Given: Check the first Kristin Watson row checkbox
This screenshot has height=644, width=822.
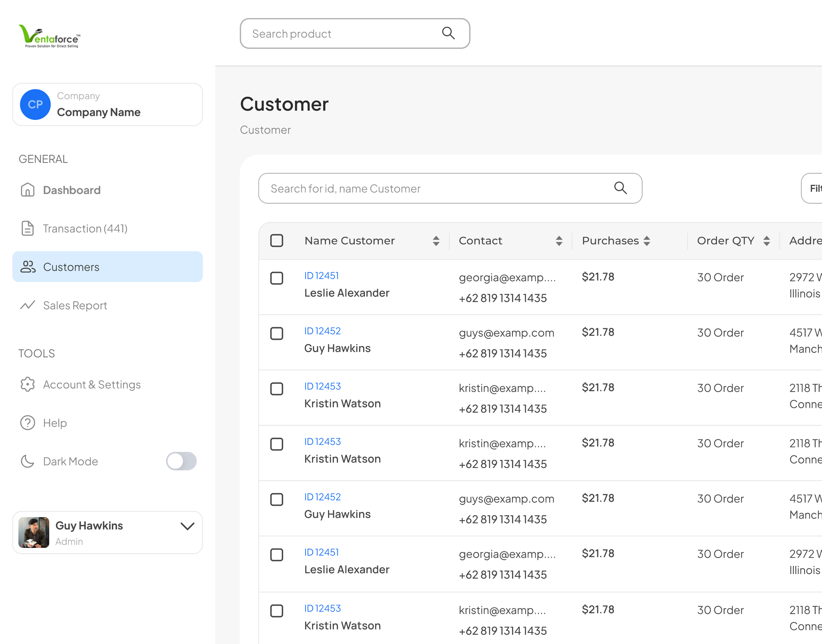Looking at the screenshot, I should (x=277, y=389).
